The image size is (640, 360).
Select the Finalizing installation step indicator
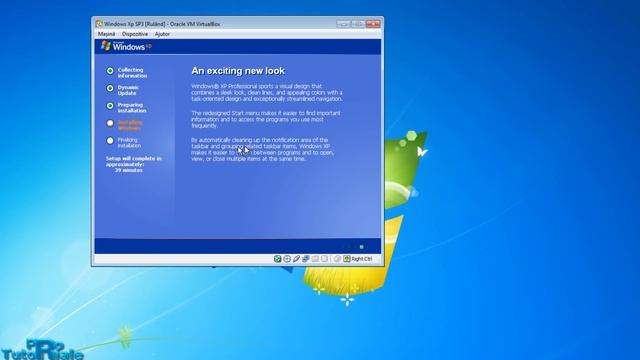[x=110, y=141]
